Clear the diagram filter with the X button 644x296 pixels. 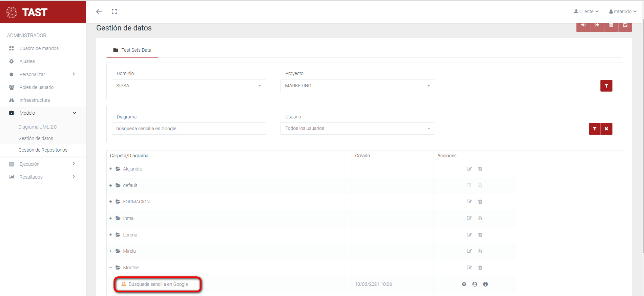pyautogui.click(x=606, y=129)
